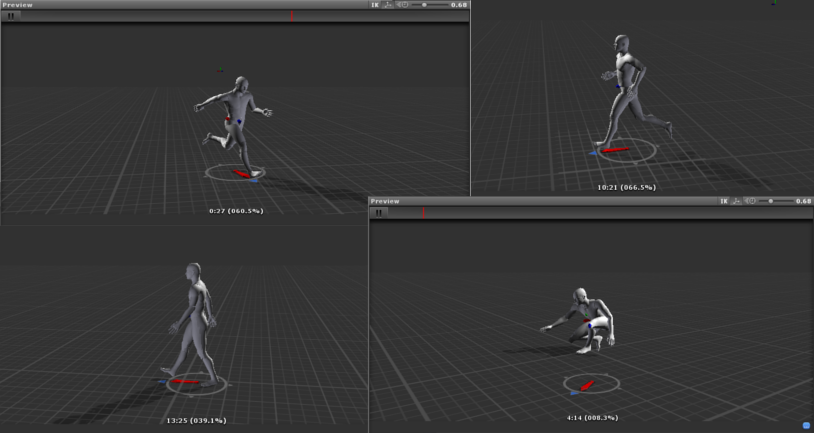Pause playback in the crouching-figure preview panel
Image resolution: width=814 pixels, height=433 pixels.
pos(379,212)
